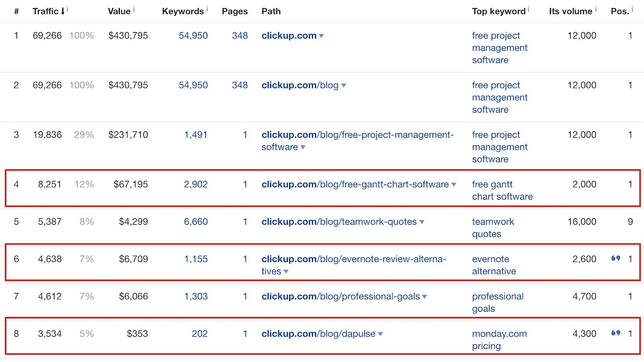Click volume cell 16,000
Image resolution: width=644 pixels, height=362 pixels.
[582, 222]
